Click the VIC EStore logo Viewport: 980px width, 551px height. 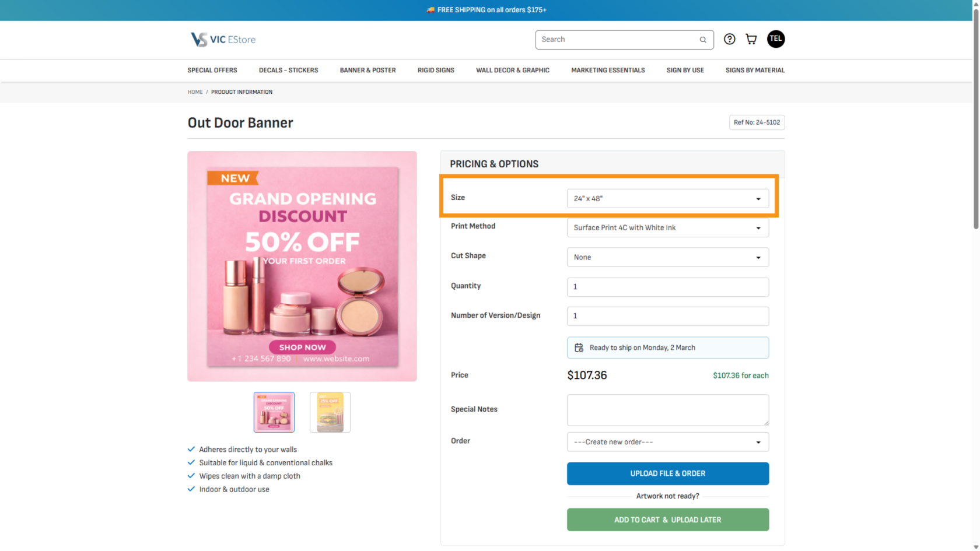click(x=223, y=40)
